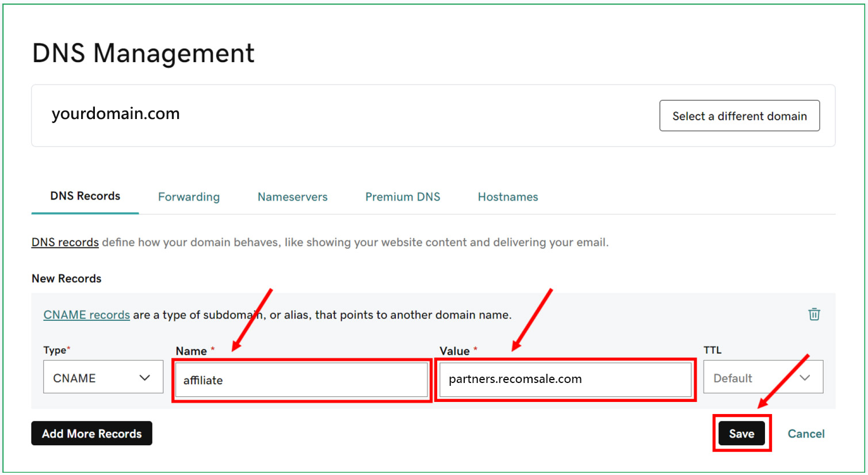The width and height of the screenshot is (868, 475).
Task: Click the New Records section label
Action: (66, 278)
